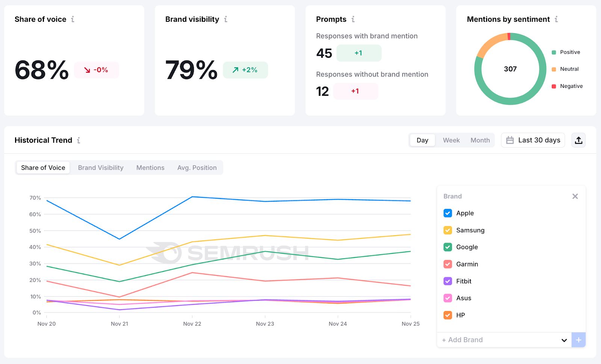Click the info icon next to Prompts
This screenshot has height=364, width=601.
[353, 19]
